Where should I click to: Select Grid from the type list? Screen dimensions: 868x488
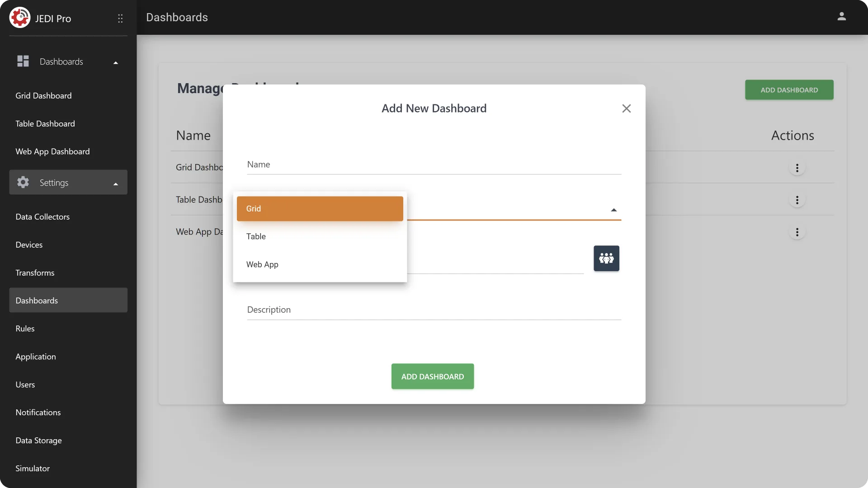(x=320, y=209)
